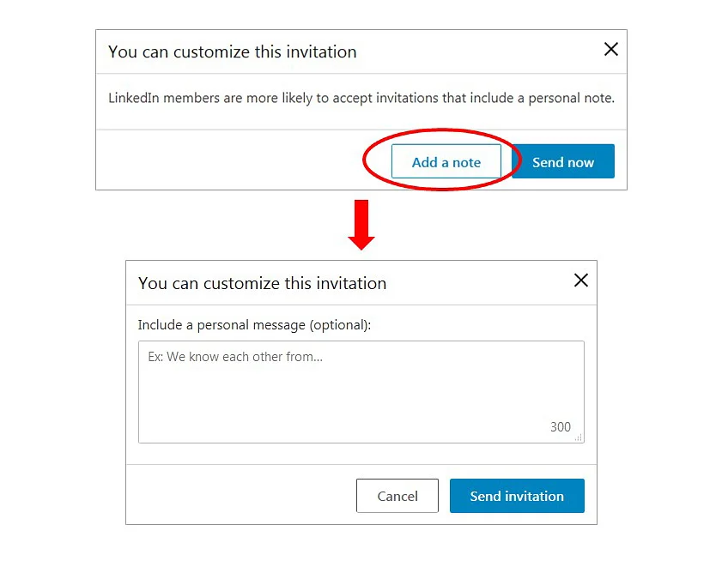Click the 300 character counter
Image resolution: width=728 pixels, height=561 pixels.
pos(561,427)
